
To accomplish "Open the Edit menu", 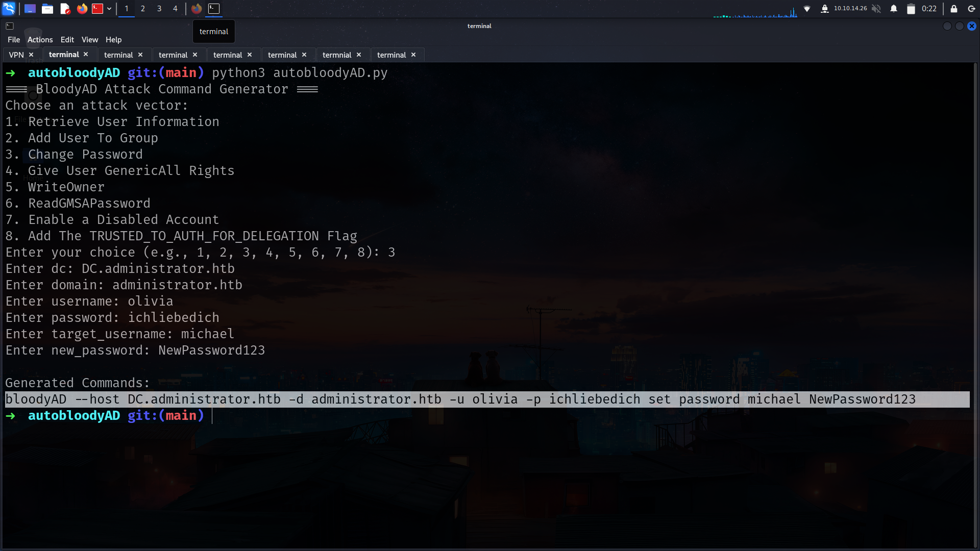I will point(67,40).
